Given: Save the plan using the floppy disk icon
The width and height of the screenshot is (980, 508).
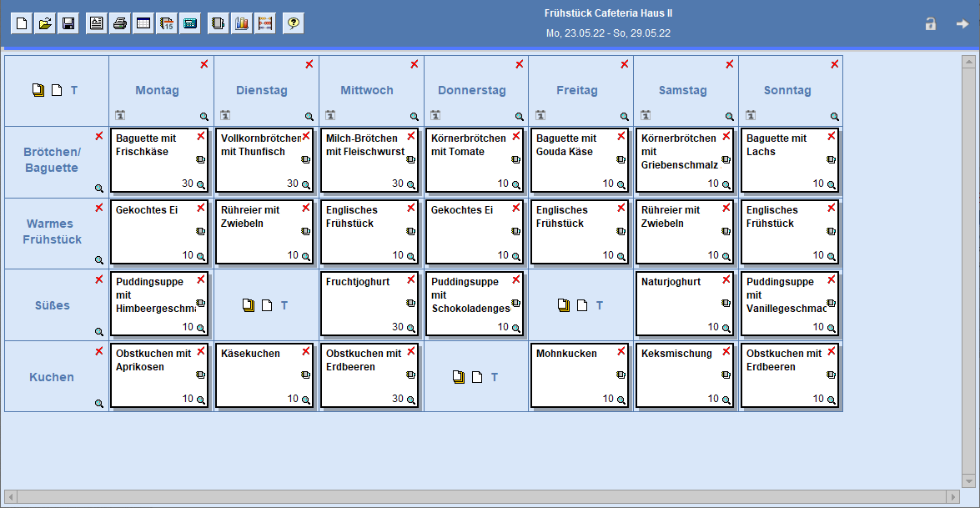Looking at the screenshot, I should (x=68, y=23).
